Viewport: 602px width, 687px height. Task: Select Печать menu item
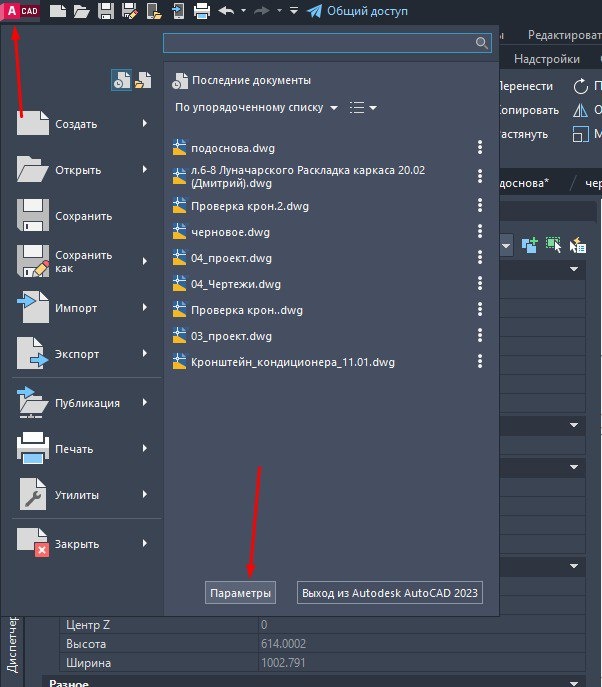[x=82, y=449]
